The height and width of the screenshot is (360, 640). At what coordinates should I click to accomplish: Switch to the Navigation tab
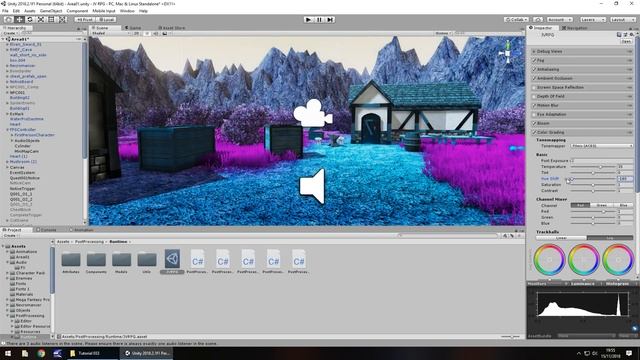tap(575, 28)
